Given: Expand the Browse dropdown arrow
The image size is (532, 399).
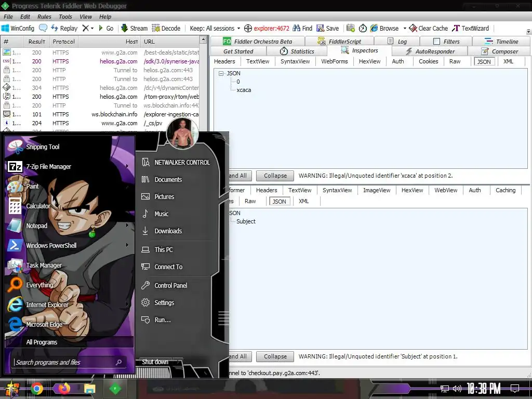Looking at the screenshot, I should pos(404,28).
